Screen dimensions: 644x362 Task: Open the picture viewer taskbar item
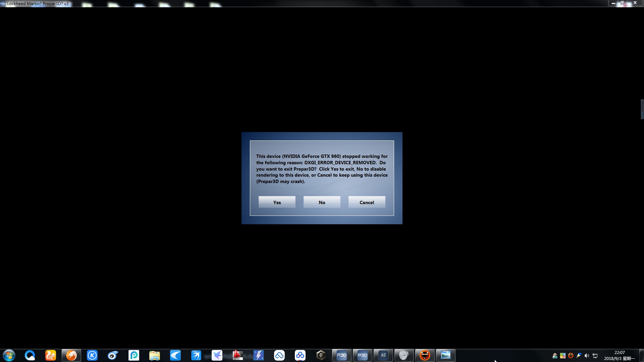(x=446, y=355)
